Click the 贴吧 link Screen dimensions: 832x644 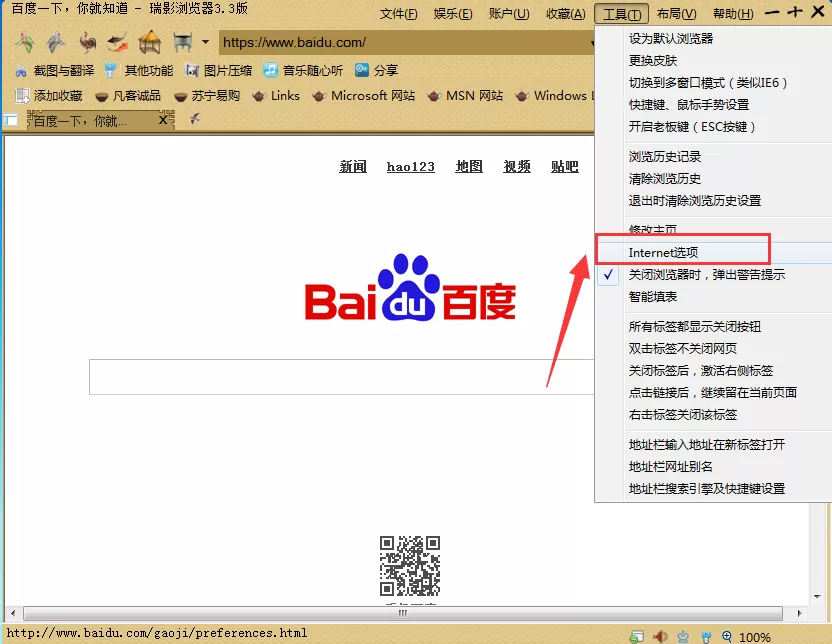click(x=565, y=167)
